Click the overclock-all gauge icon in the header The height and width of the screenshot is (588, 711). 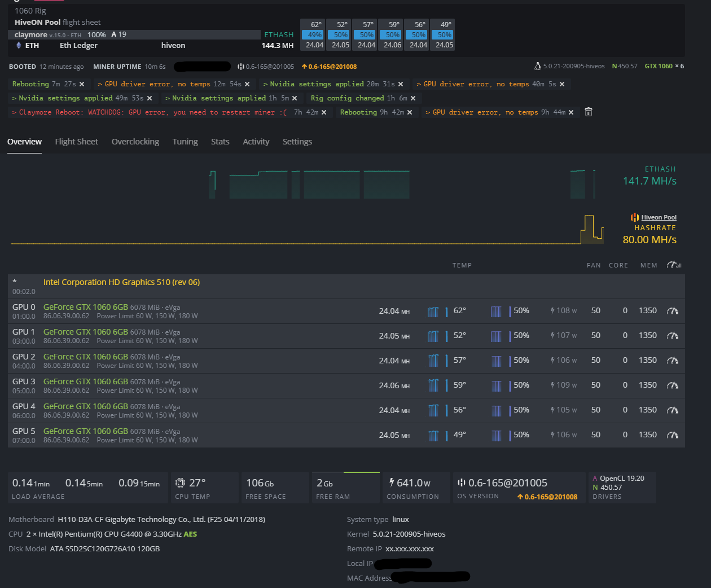674,265
